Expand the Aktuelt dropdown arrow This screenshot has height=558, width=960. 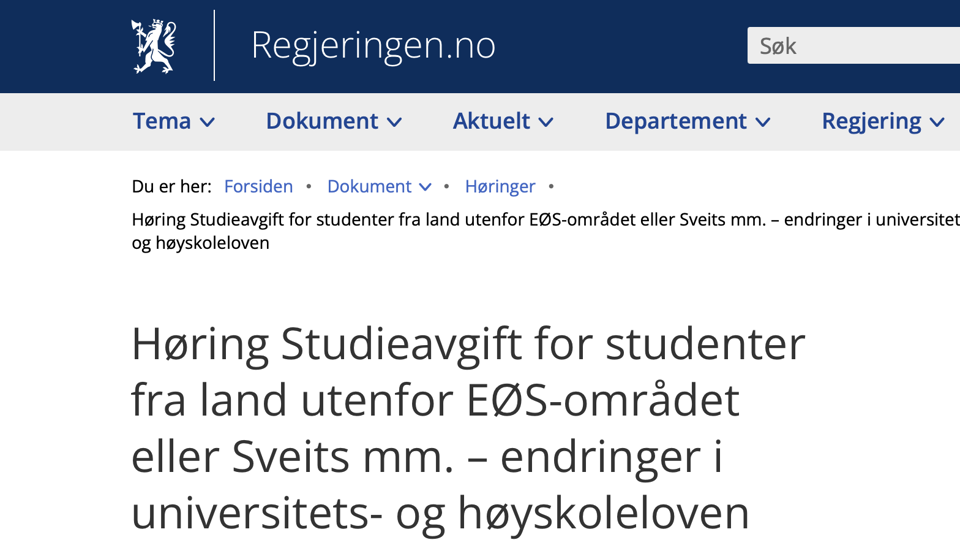[546, 122]
